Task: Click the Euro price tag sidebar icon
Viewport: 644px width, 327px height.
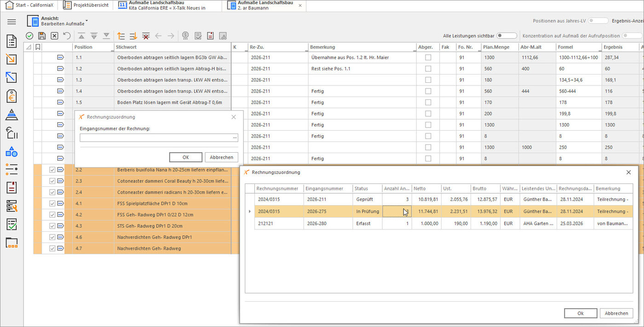Action: 11,96
